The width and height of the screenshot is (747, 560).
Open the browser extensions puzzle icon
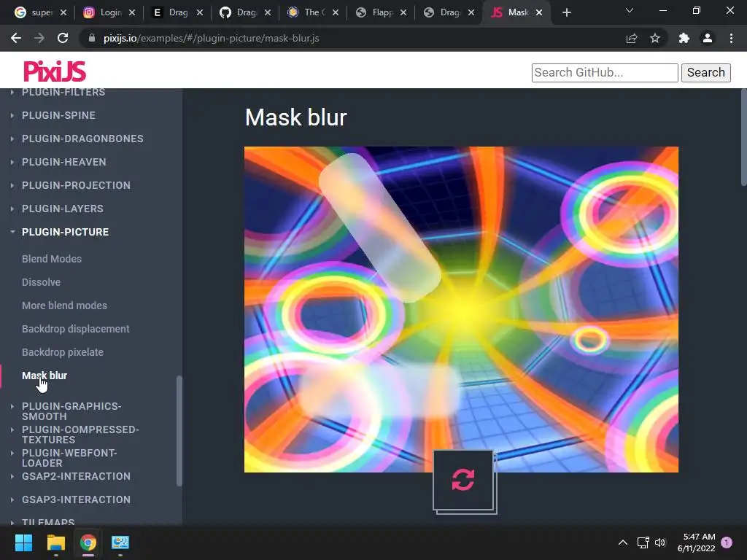pos(684,38)
